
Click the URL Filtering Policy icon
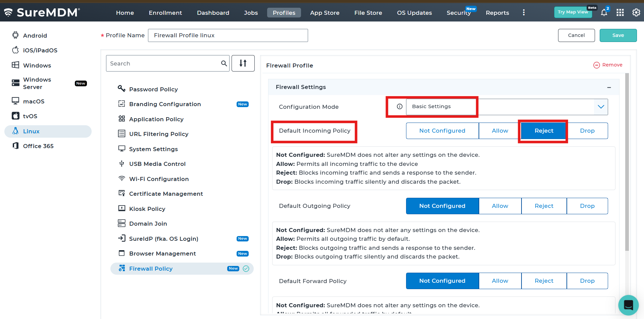pyautogui.click(x=121, y=134)
